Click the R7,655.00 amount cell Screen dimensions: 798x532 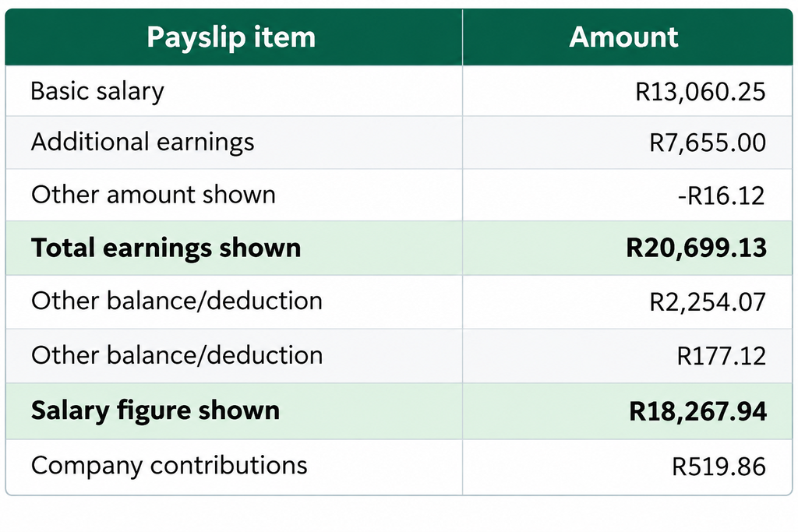click(x=708, y=143)
